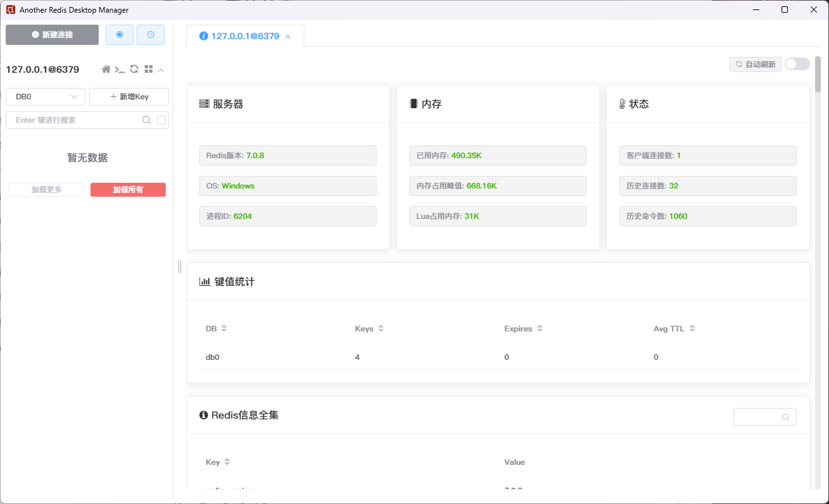The width and height of the screenshot is (829, 504).
Task: Go to the connection's home status icon
Action: pyautogui.click(x=106, y=70)
